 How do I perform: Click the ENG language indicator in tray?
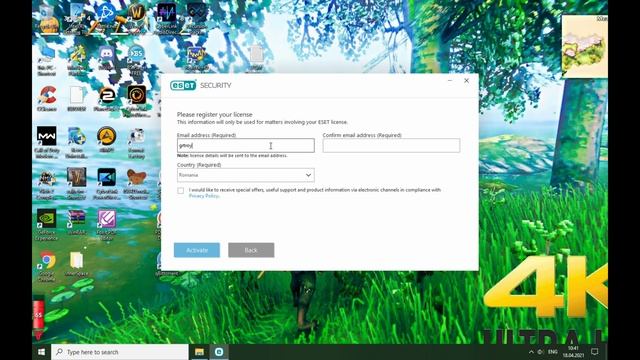coord(553,352)
